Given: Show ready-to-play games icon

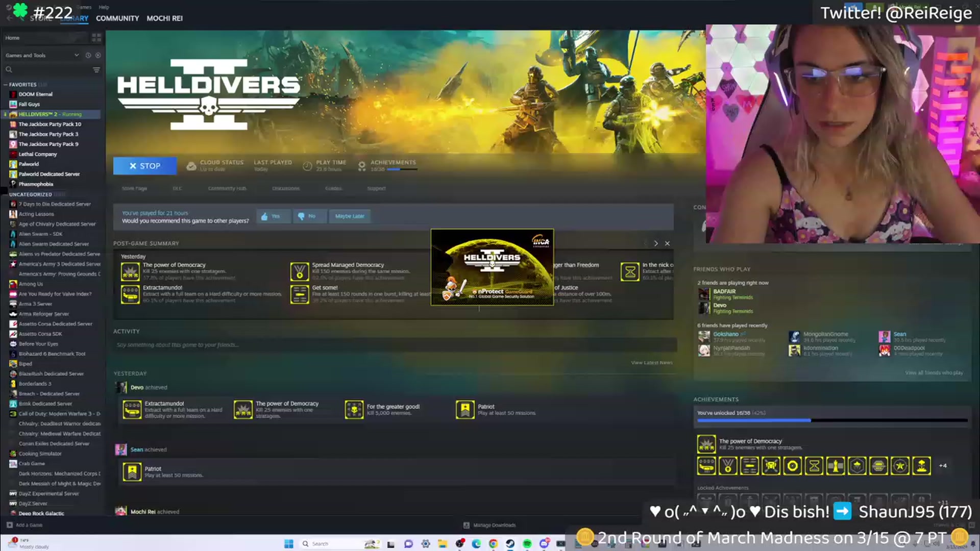Looking at the screenshot, I should 98,55.
